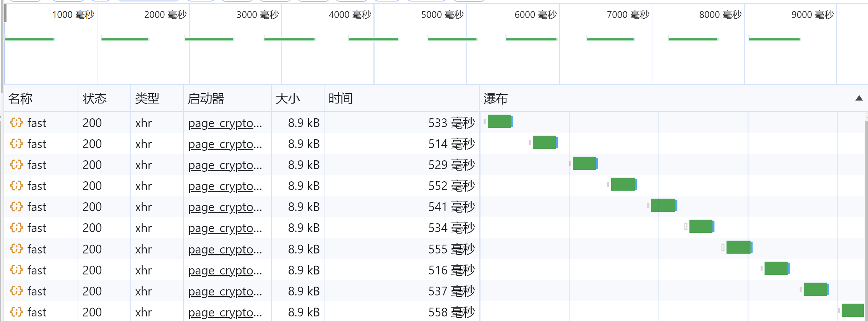Sort requests by the 状态 column header

pyautogui.click(x=94, y=98)
